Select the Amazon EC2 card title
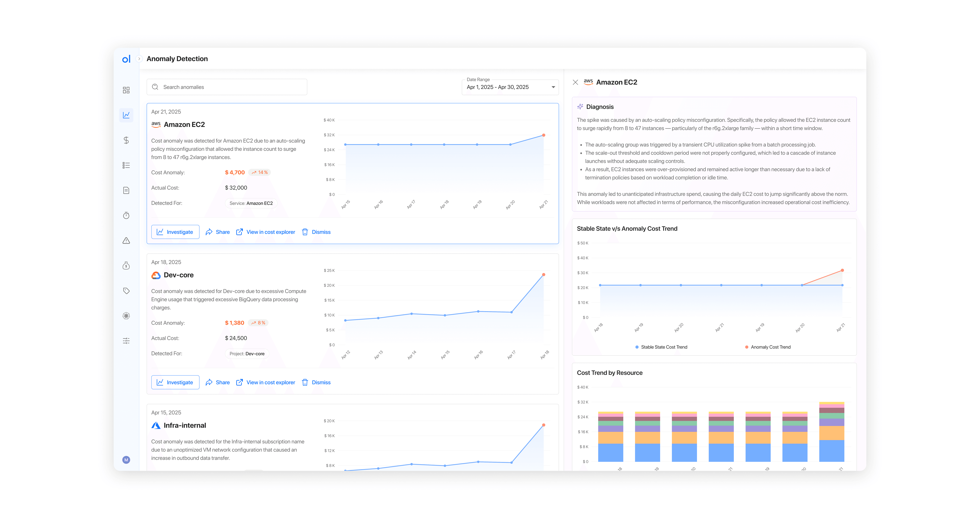The height and width of the screenshot is (519, 980). click(184, 125)
